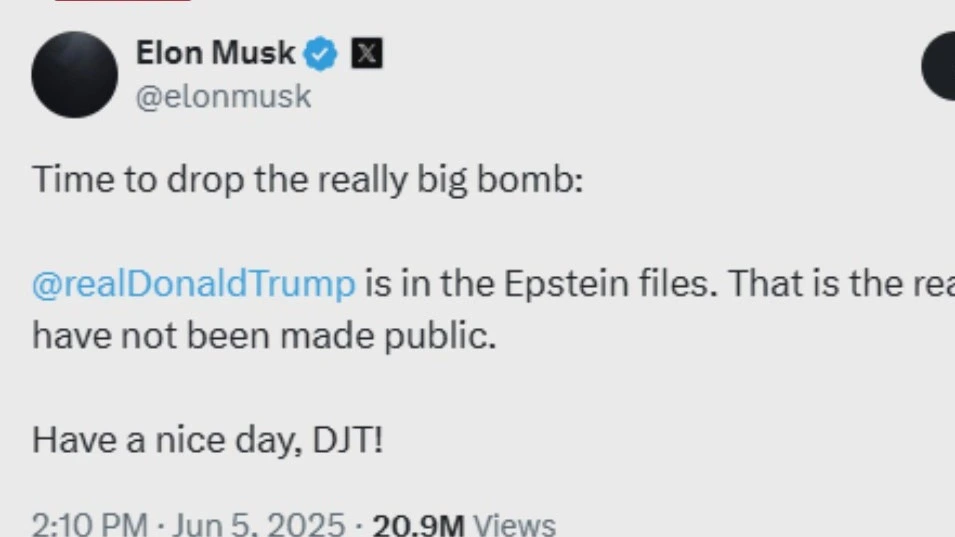The height and width of the screenshot is (537, 955).
Task: Click the black X affiliation badge
Action: pos(367,53)
